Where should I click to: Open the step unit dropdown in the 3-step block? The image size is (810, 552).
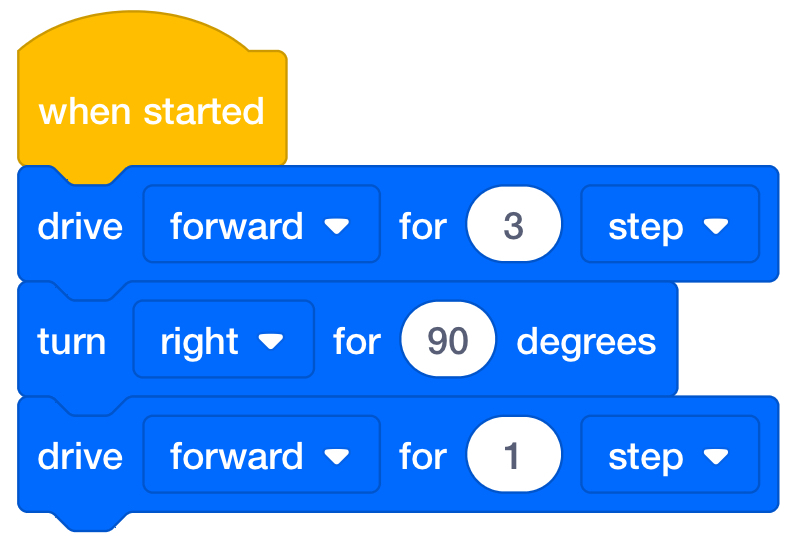670,224
